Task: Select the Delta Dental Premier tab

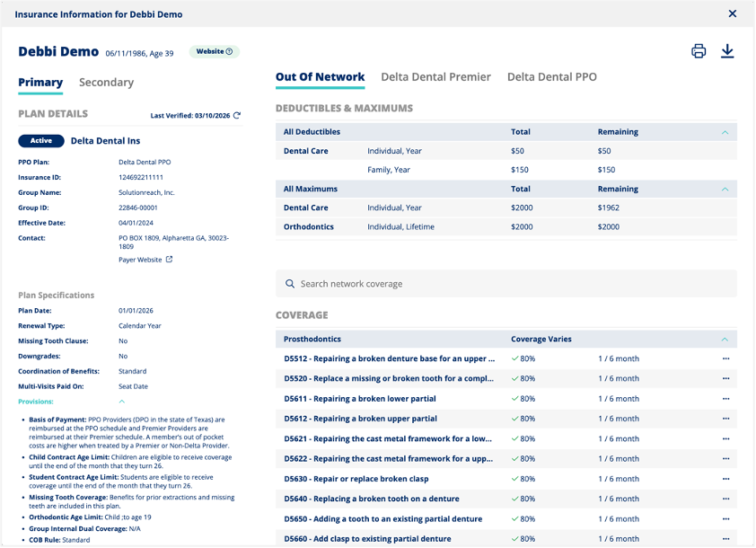Action: point(435,77)
